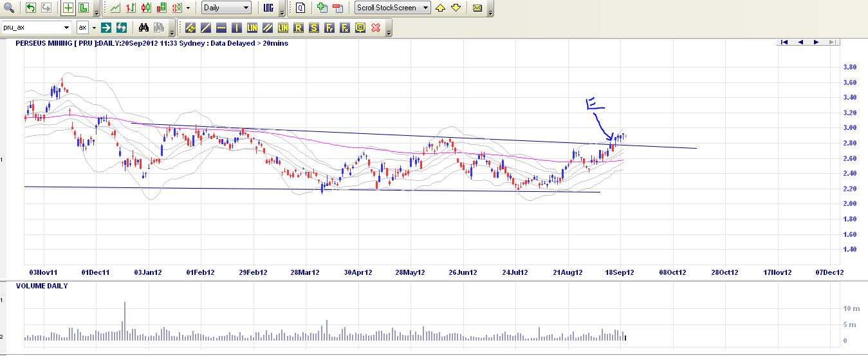Click the greyed binoculars icon
This screenshot has height=356, width=868.
(159, 28)
